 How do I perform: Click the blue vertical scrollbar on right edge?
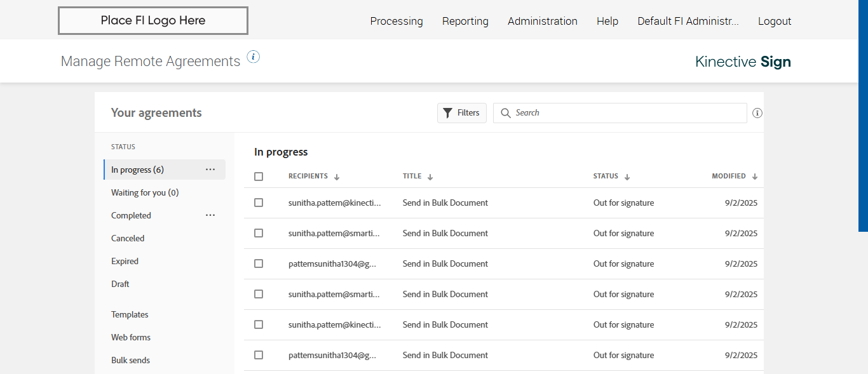coord(863,114)
